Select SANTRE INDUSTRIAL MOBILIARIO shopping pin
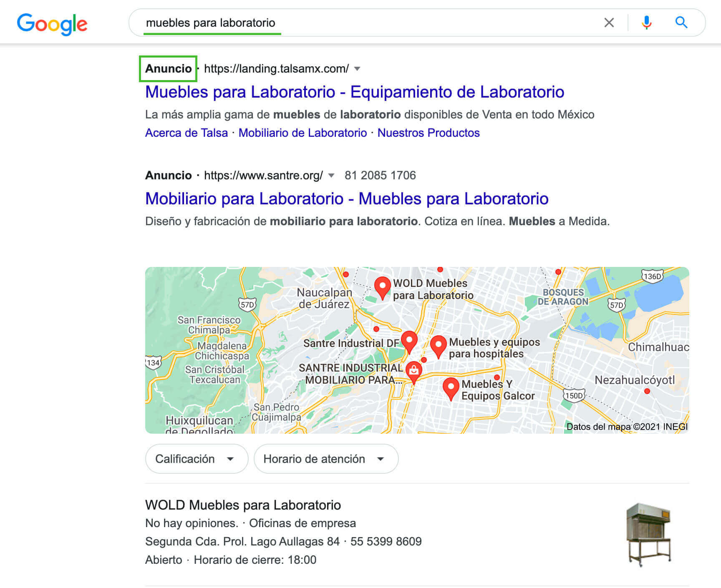 [413, 372]
